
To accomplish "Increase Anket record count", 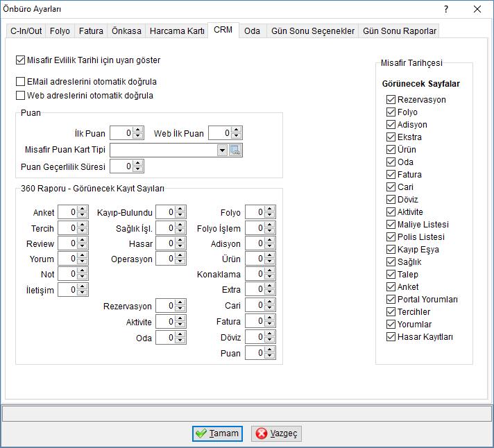I will 83,209.
